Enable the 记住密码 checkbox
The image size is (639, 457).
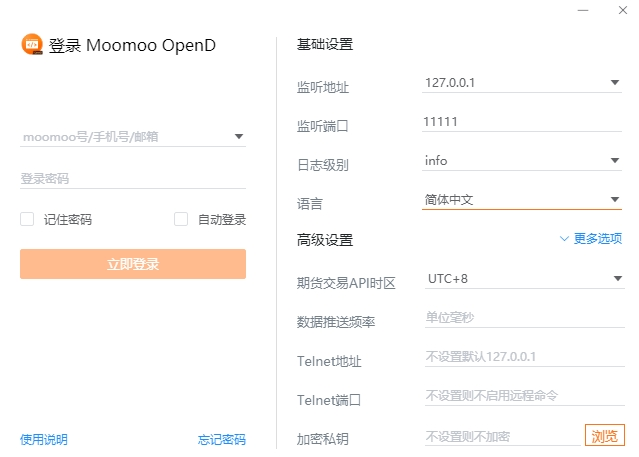(x=27, y=219)
